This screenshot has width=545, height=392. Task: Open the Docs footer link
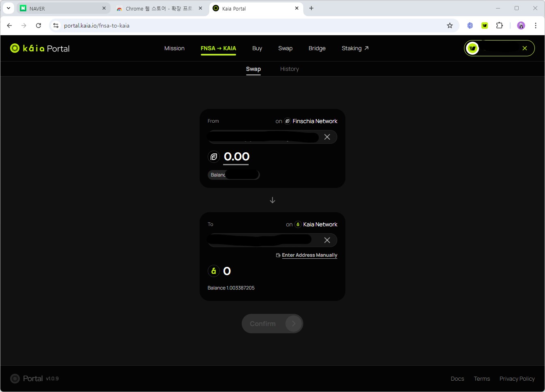coord(458,379)
